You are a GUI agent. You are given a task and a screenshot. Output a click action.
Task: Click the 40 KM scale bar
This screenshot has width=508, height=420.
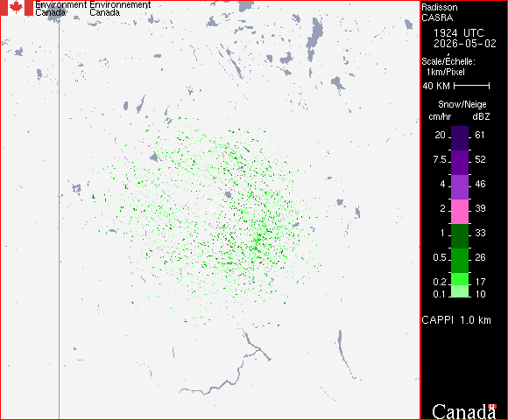[472, 86]
